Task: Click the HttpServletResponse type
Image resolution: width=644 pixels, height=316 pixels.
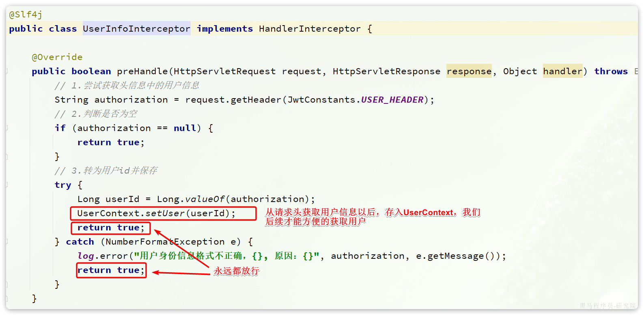Action: [387, 71]
